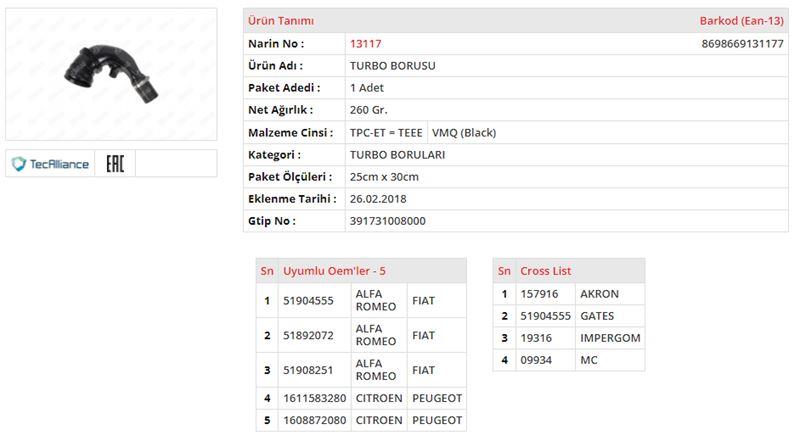The image size is (800, 441).
Task: Select the barcode number 8698669131177
Action: pyautogui.click(x=742, y=44)
